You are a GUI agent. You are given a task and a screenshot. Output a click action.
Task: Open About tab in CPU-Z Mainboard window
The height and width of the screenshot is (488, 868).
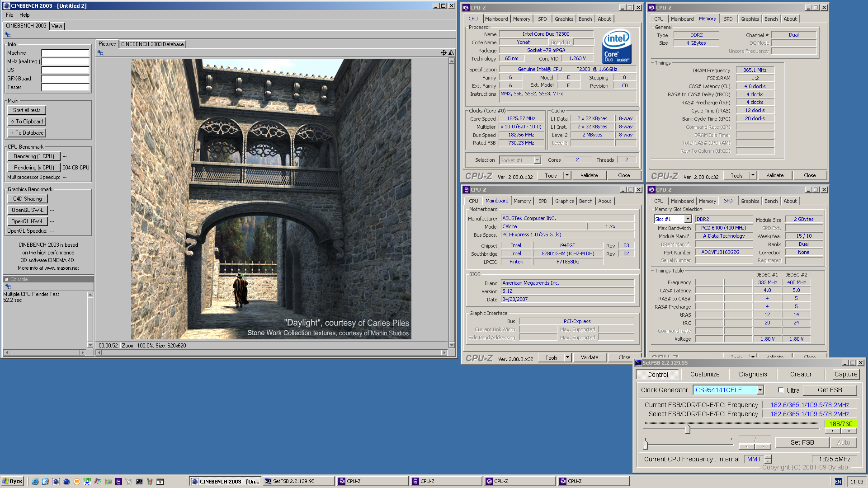tap(604, 201)
